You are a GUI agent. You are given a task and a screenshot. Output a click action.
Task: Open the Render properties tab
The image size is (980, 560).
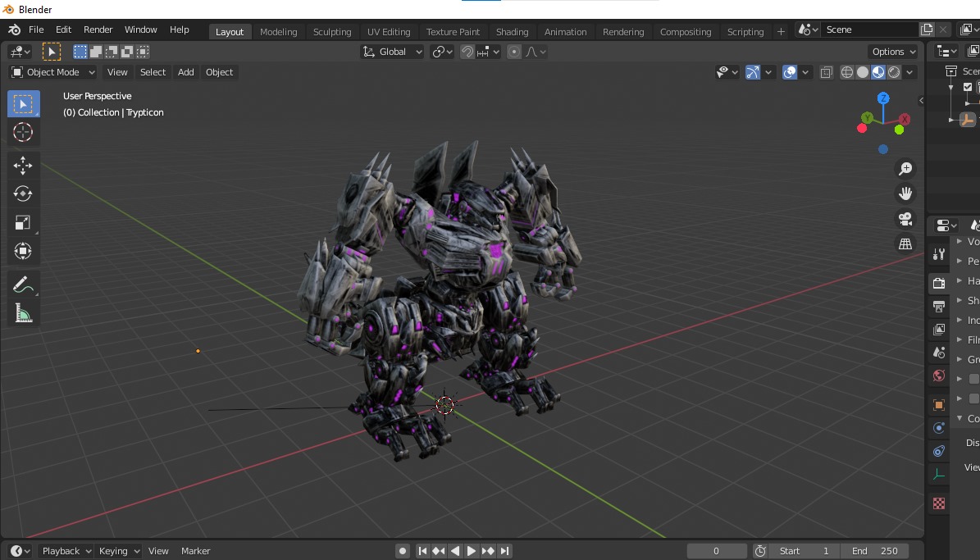[x=939, y=283]
